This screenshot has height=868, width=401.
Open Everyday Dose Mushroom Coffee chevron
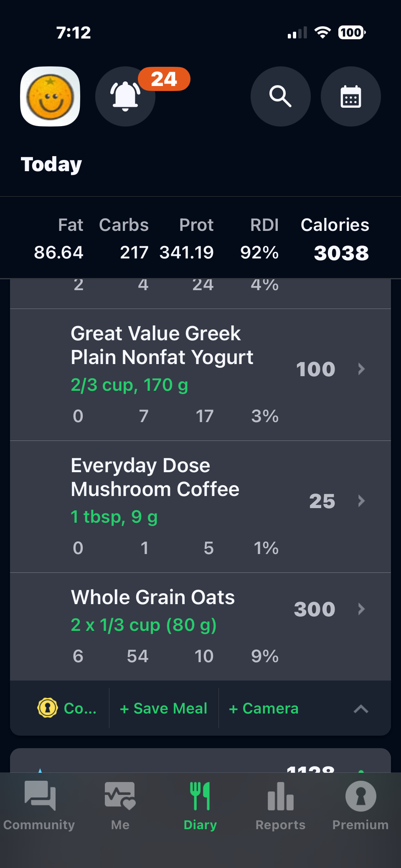point(361,501)
